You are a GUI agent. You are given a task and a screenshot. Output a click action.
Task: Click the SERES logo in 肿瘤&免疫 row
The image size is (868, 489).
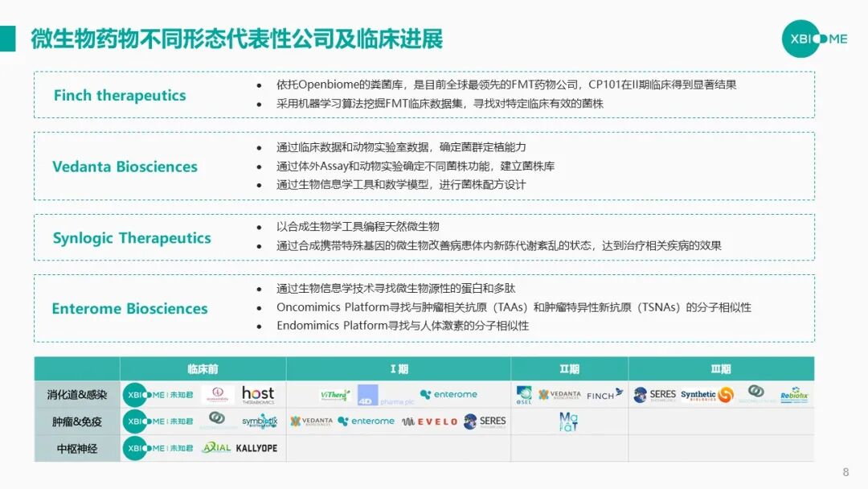pyautogui.click(x=485, y=421)
